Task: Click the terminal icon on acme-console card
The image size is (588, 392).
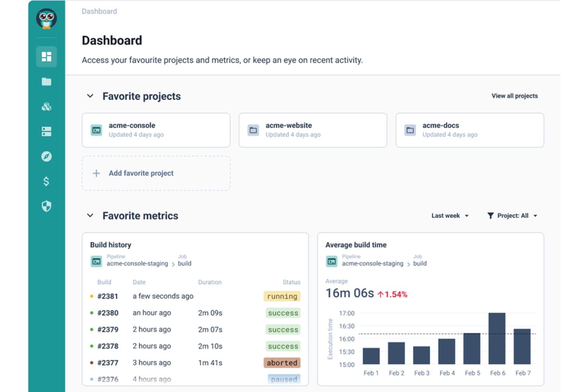Action: [x=96, y=130]
